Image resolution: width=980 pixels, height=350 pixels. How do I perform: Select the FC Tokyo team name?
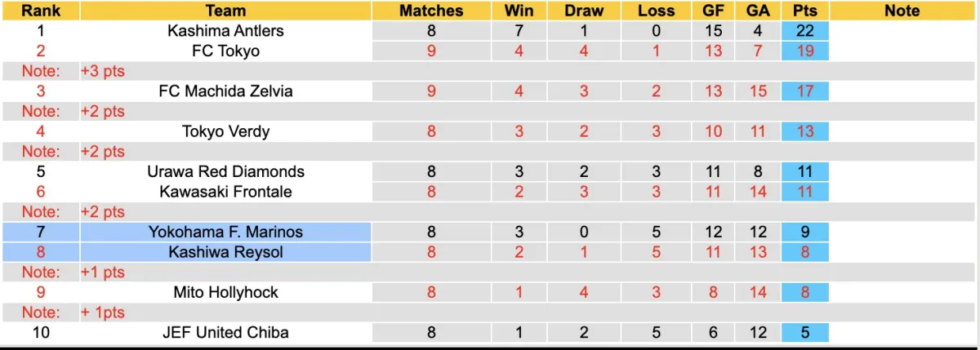click(225, 51)
